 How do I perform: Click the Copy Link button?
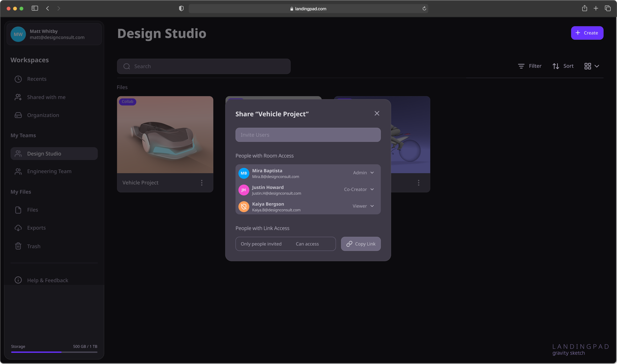coord(361,244)
